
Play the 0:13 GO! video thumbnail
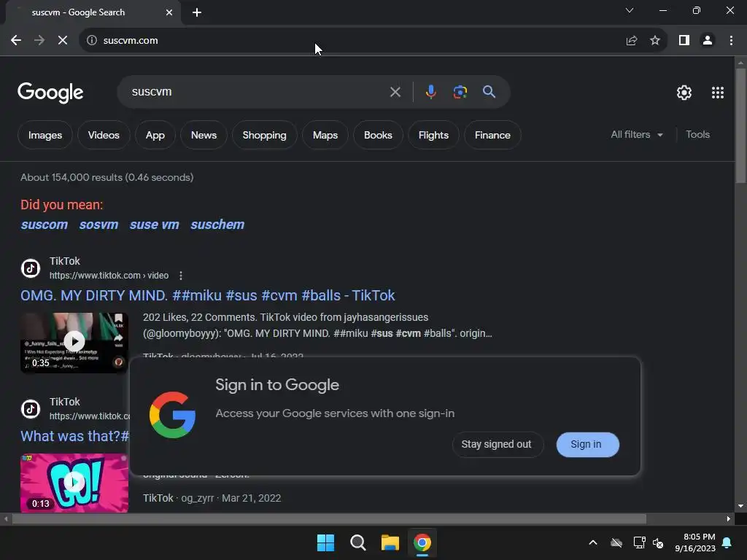tap(74, 483)
